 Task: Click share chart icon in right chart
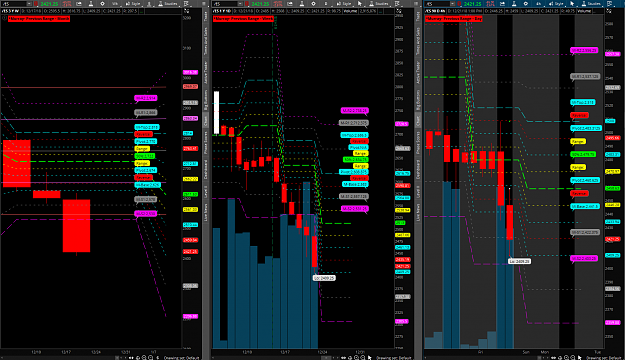click(502, 4)
